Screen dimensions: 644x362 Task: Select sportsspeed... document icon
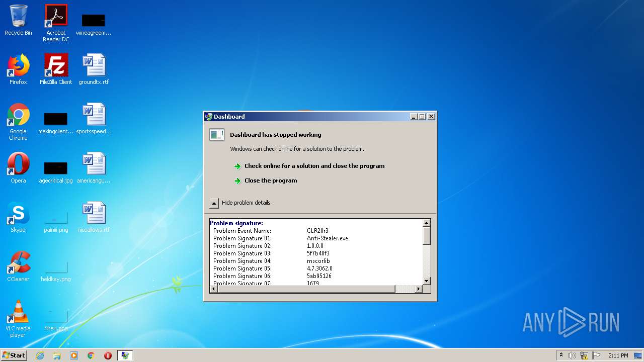pos(94,119)
